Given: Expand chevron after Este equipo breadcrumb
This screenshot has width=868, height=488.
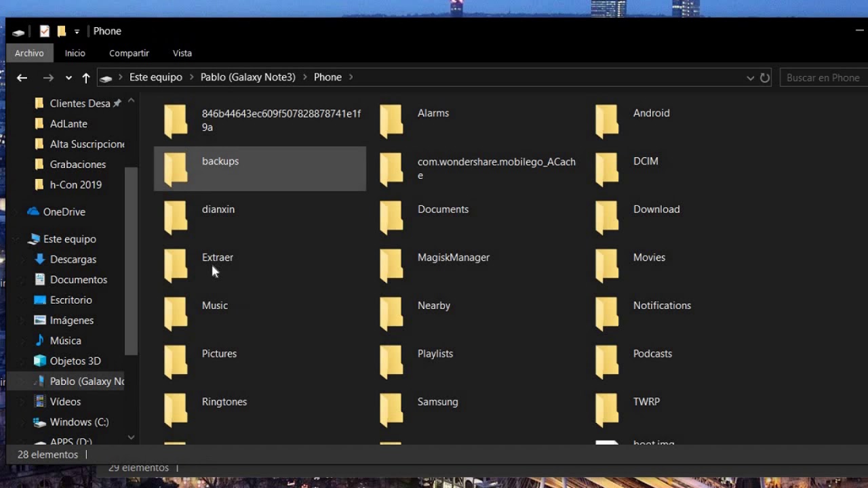Looking at the screenshot, I should [x=191, y=77].
